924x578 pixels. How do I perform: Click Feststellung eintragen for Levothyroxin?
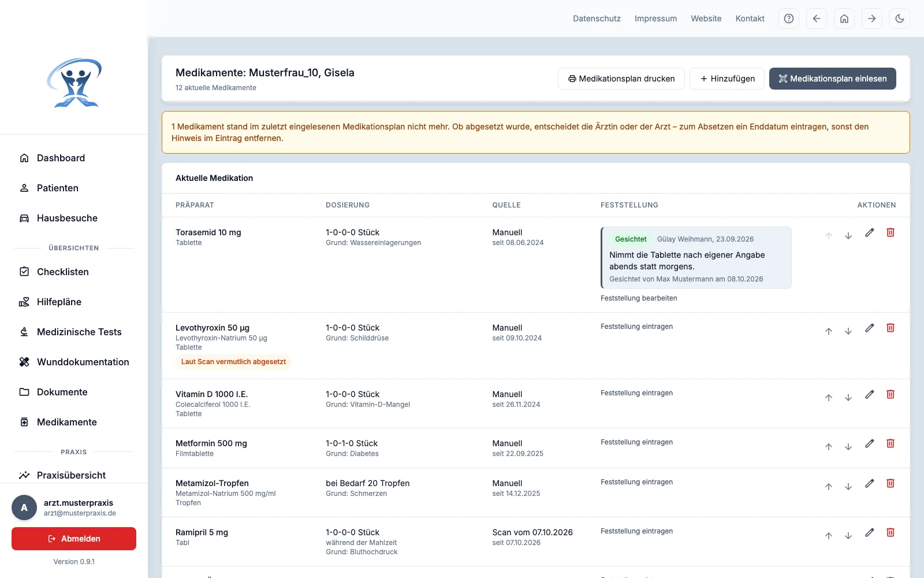636,327
